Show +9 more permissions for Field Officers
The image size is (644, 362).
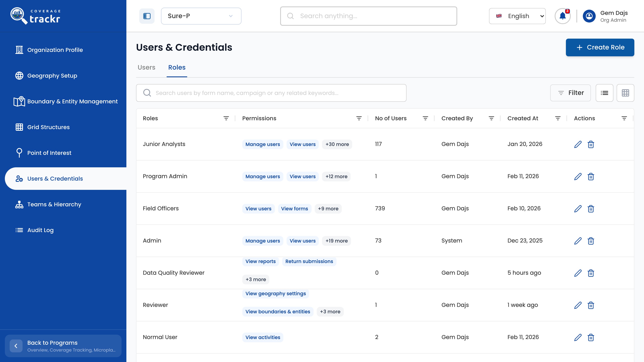coord(328,209)
